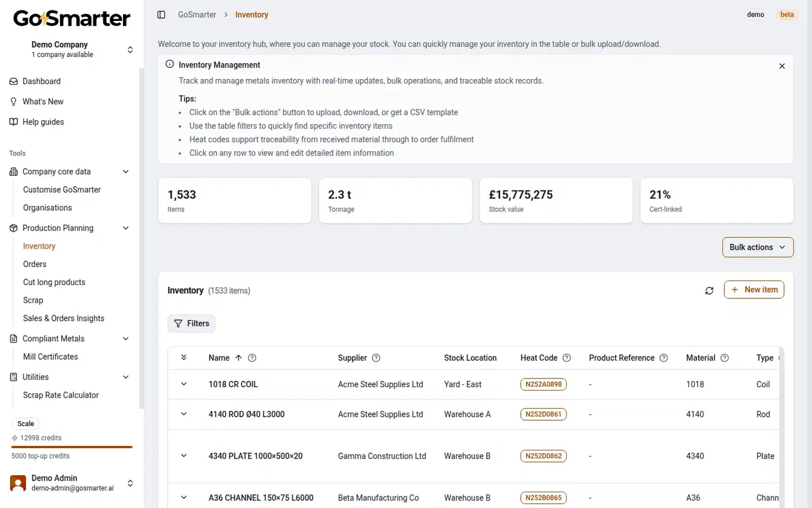
Task: Click the Scale plan badge
Action: pyautogui.click(x=26, y=424)
